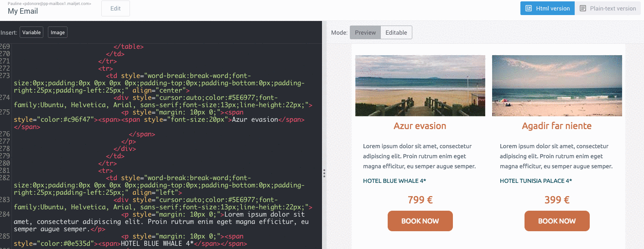Switch to the Plain-text version tab
644x249 pixels.
coord(608,8)
